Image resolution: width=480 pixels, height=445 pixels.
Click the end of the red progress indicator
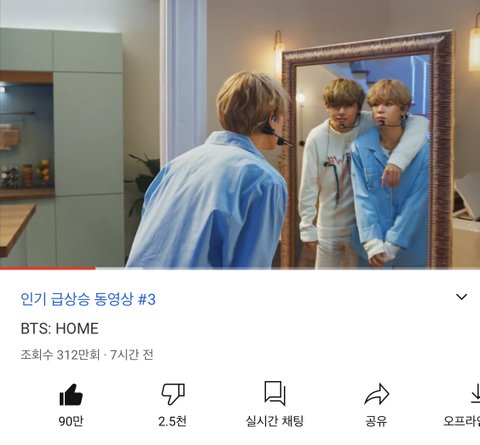[95, 268]
